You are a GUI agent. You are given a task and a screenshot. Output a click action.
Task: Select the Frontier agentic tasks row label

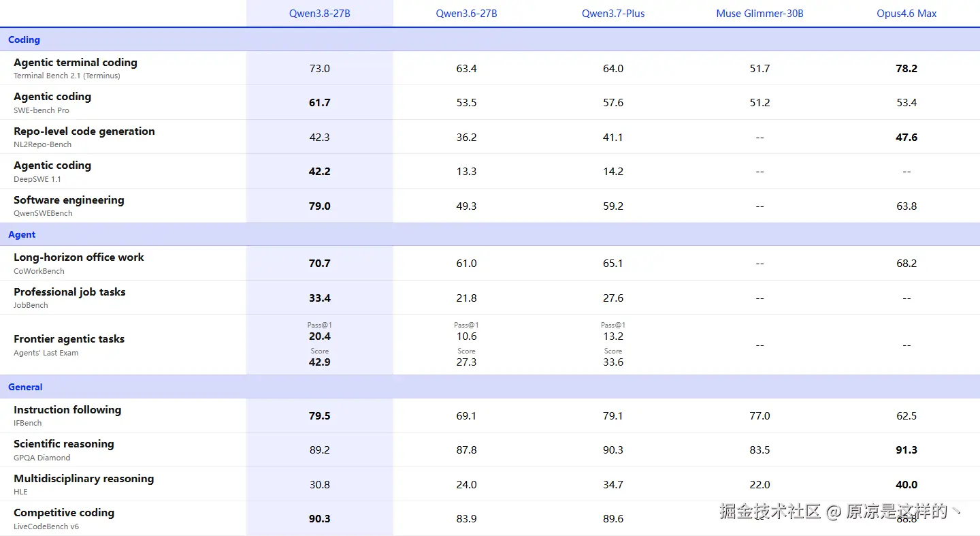point(69,339)
